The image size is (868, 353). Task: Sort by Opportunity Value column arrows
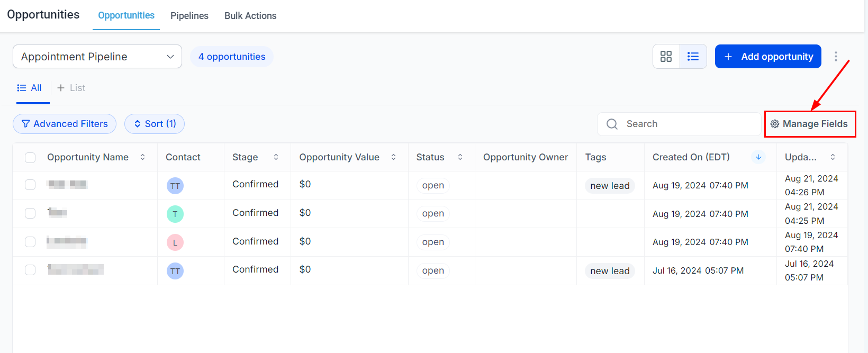coord(394,157)
